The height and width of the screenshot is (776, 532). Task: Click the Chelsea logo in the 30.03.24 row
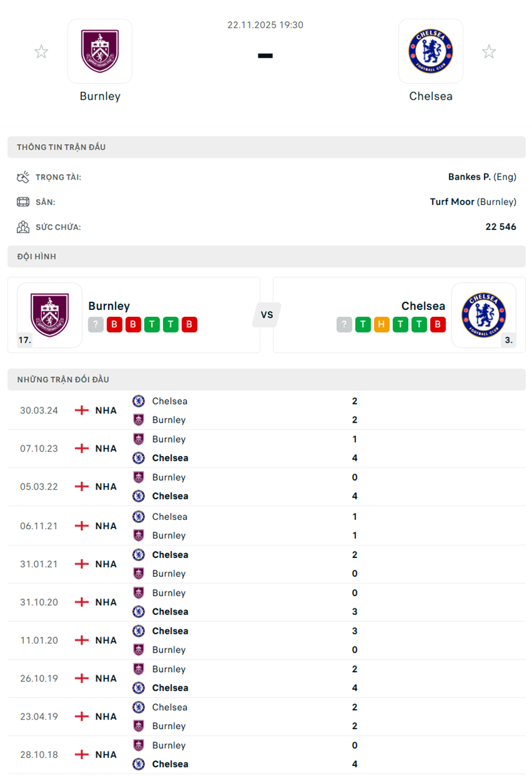click(x=138, y=401)
